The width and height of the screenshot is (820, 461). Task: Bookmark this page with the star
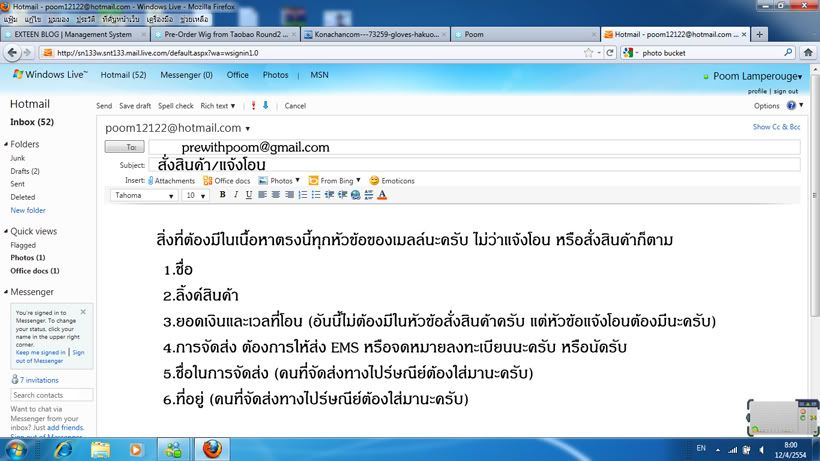click(x=589, y=53)
